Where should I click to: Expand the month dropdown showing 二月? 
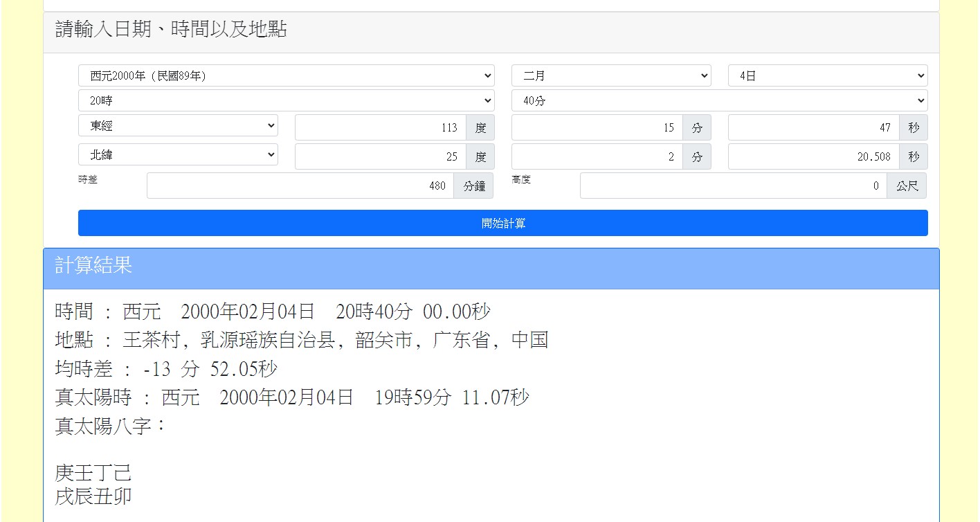point(610,76)
